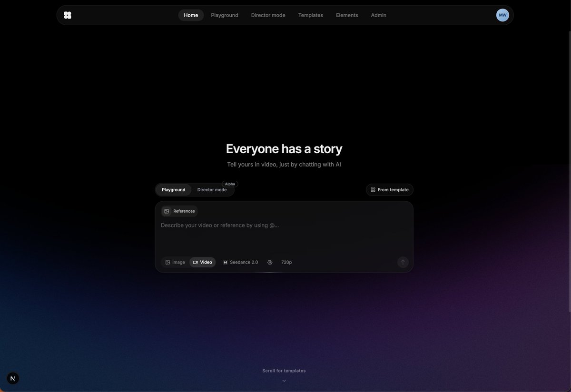Open Elements page in navigation
The image size is (571, 392).
click(x=347, y=15)
